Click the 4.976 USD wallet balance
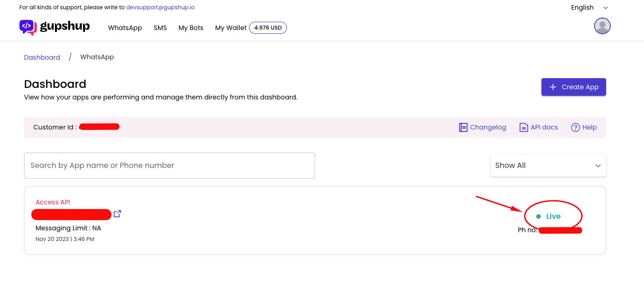The width and height of the screenshot is (644, 290). click(x=268, y=28)
